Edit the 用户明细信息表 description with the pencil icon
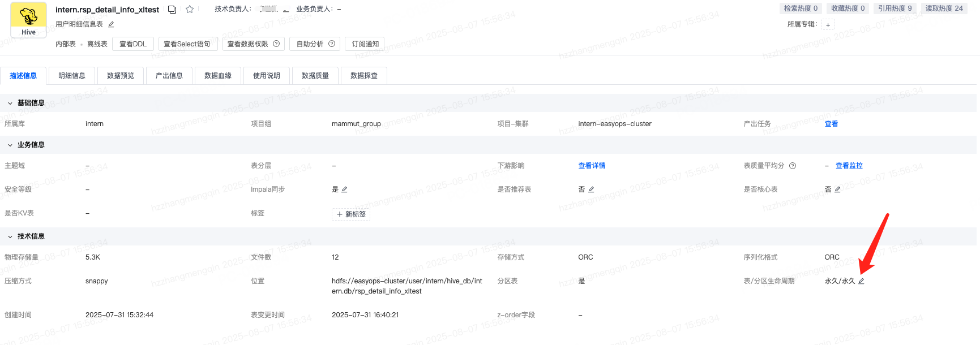The image size is (980, 345). [x=112, y=24]
